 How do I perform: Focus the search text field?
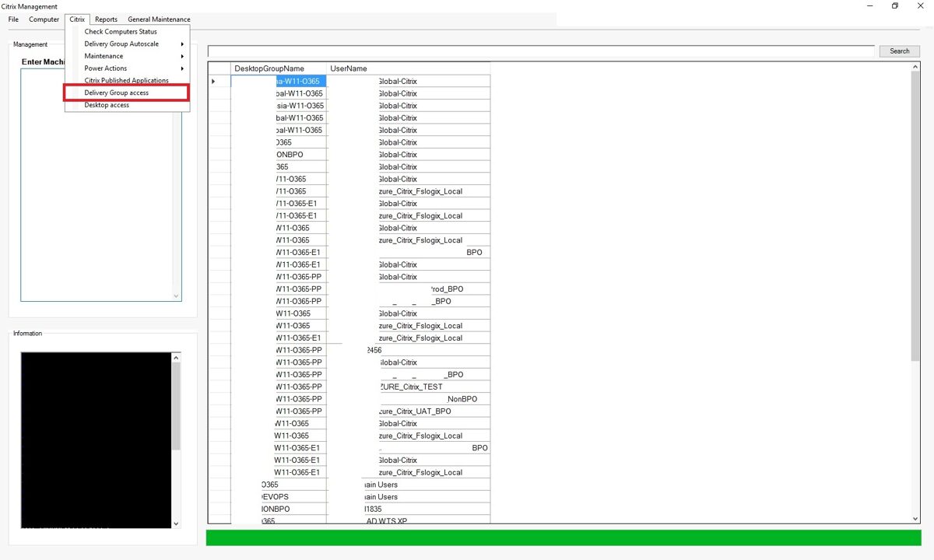click(x=541, y=51)
